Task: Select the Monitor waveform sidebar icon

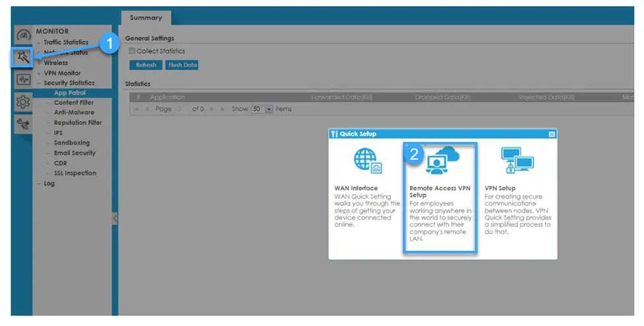Action: [23, 80]
